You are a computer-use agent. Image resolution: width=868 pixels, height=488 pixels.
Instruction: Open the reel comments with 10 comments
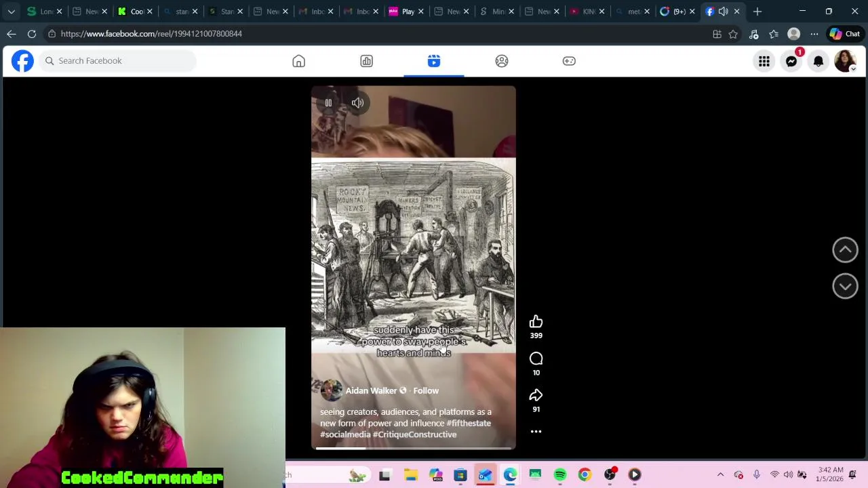click(x=536, y=359)
